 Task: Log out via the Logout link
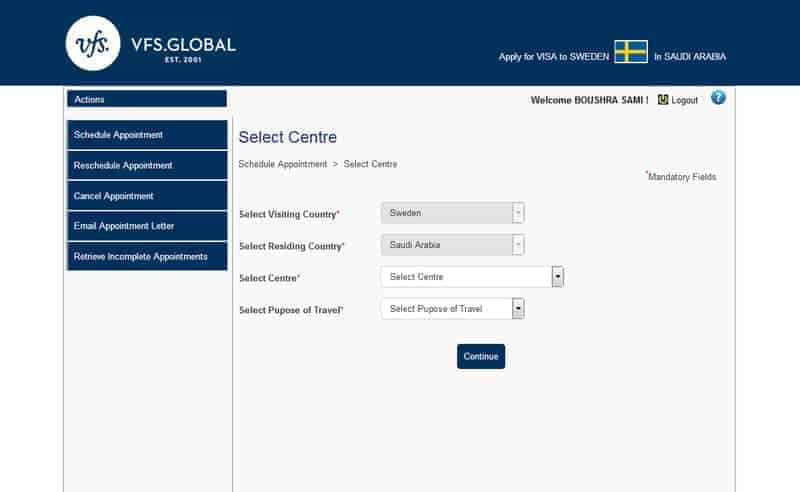click(684, 100)
